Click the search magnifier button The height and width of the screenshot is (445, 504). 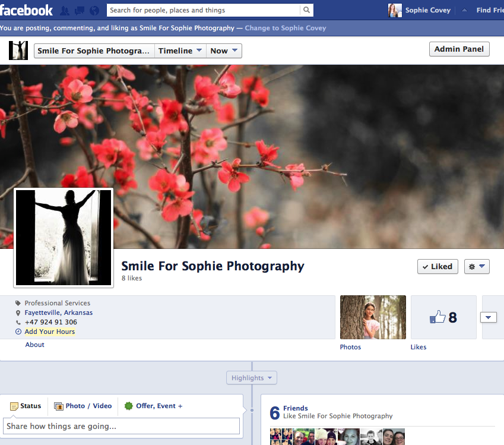(x=307, y=10)
